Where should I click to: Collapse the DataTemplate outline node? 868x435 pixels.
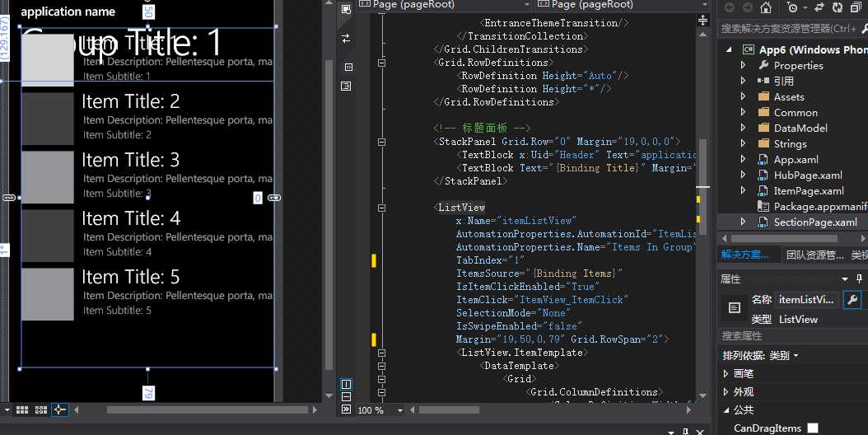click(x=381, y=366)
